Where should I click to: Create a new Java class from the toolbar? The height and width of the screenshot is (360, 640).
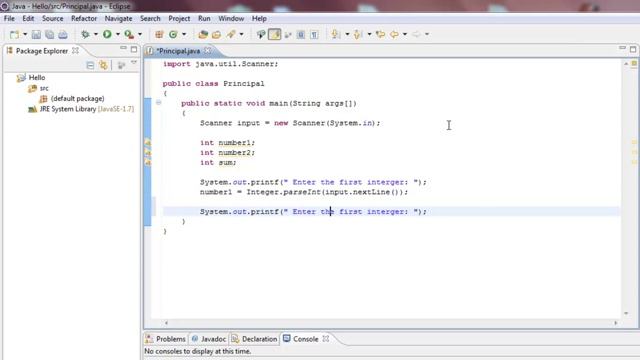point(173,35)
